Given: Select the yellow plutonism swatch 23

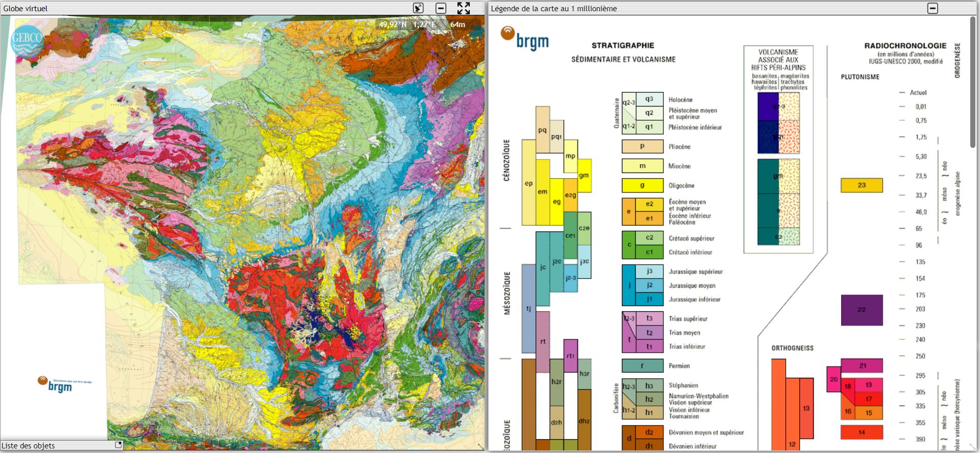Looking at the screenshot, I should click(x=862, y=185).
